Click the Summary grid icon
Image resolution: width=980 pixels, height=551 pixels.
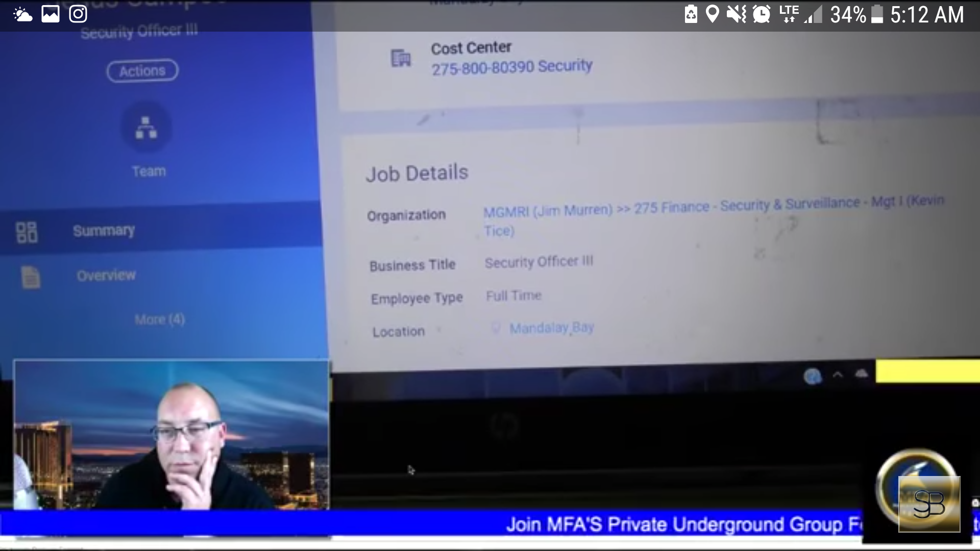pyautogui.click(x=27, y=232)
